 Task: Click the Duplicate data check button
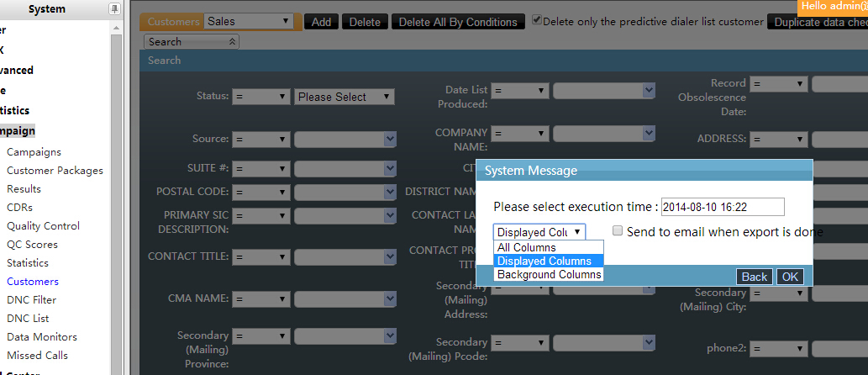click(x=819, y=22)
